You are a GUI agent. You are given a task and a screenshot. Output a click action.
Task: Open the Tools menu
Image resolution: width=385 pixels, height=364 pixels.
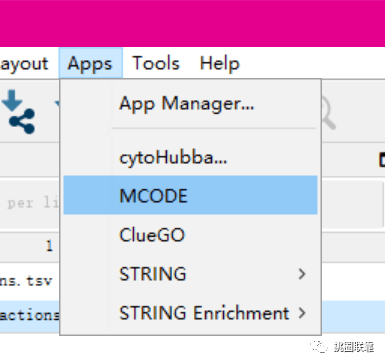pos(156,63)
